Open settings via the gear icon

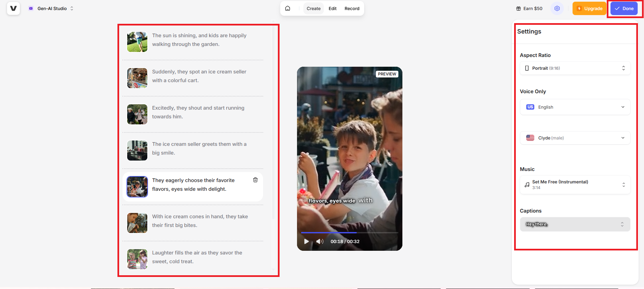click(x=557, y=8)
